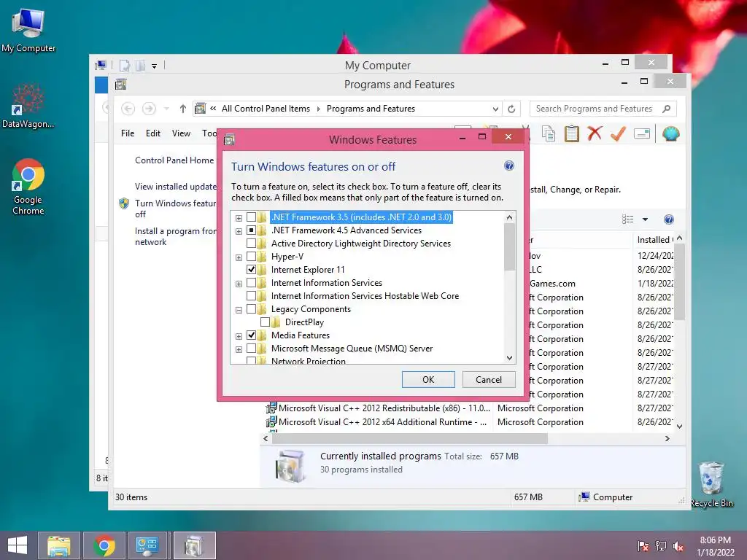The width and height of the screenshot is (747, 560).
Task: Check the Hyper-V checkbox
Action: (x=251, y=257)
